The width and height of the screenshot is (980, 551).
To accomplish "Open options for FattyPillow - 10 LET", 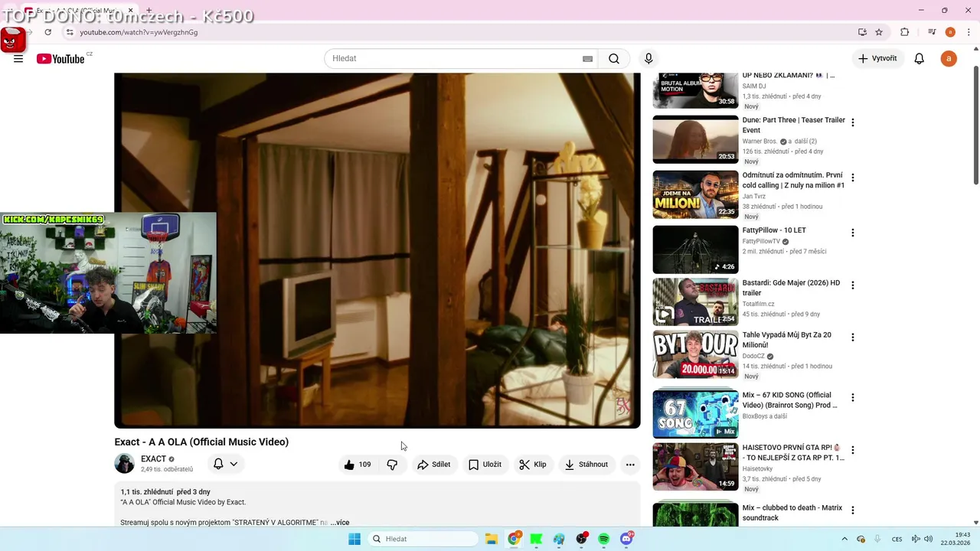I will click(x=852, y=233).
